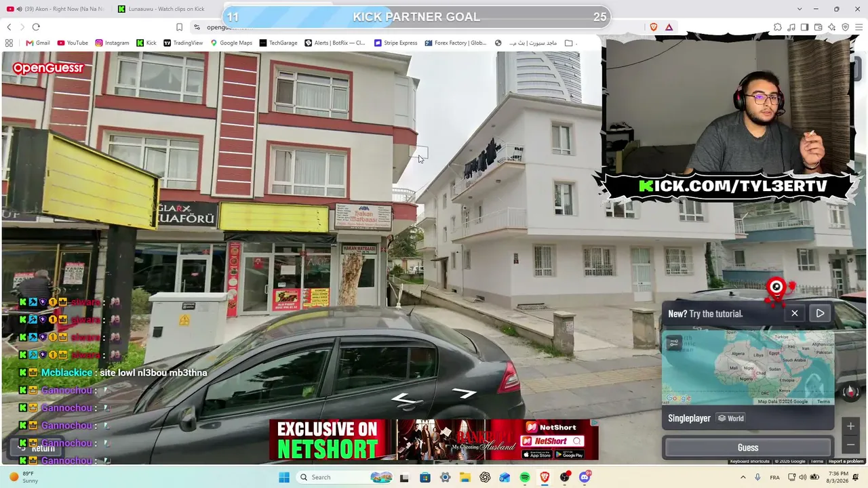Open the TechGarage bookmark
The image size is (868, 488).
point(279,43)
